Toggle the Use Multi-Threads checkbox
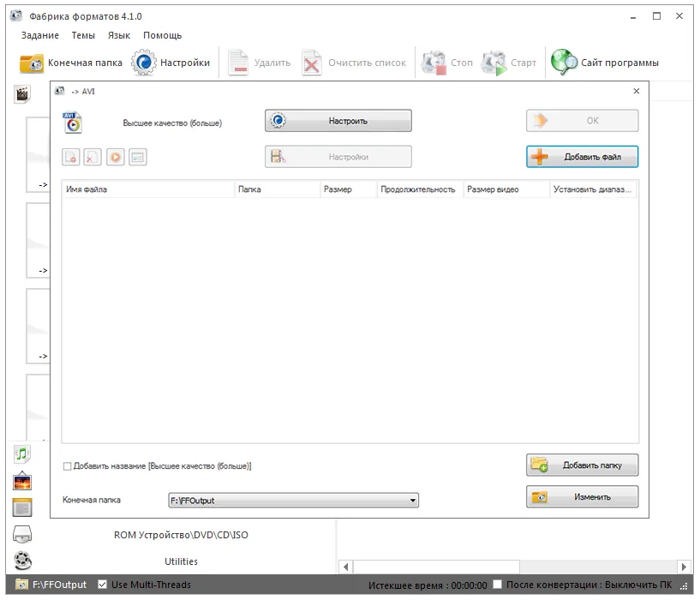The width and height of the screenshot is (700, 600). click(x=103, y=585)
